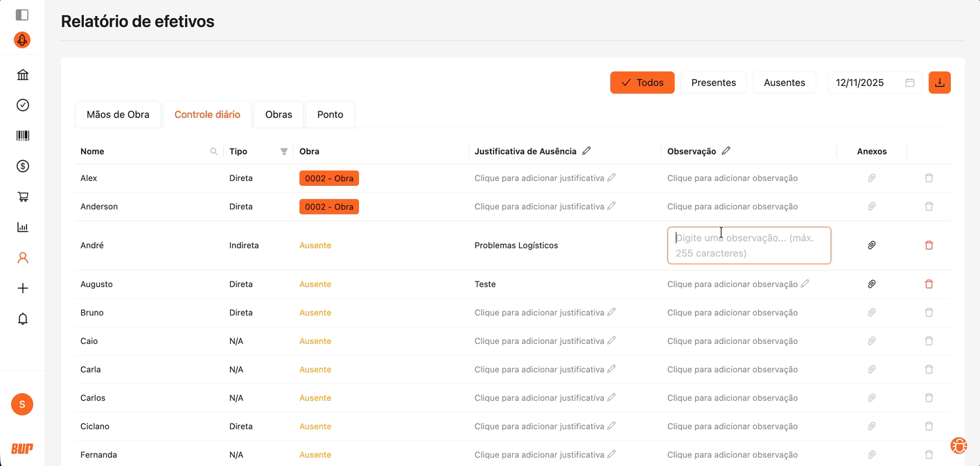Filter by Presentes
The image size is (980, 466).
click(x=713, y=83)
